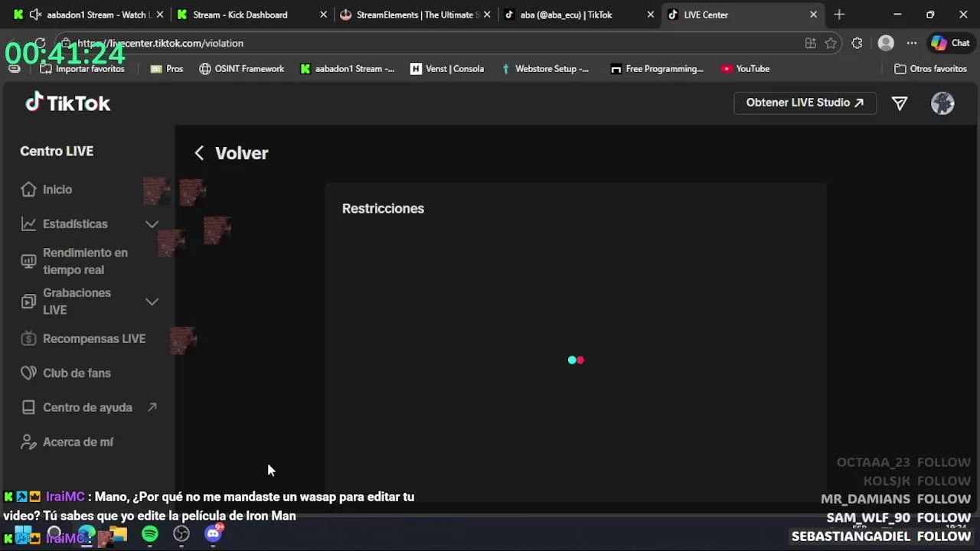Image resolution: width=980 pixels, height=551 pixels.
Task: Click the Club de fans heart icon
Action: click(28, 373)
